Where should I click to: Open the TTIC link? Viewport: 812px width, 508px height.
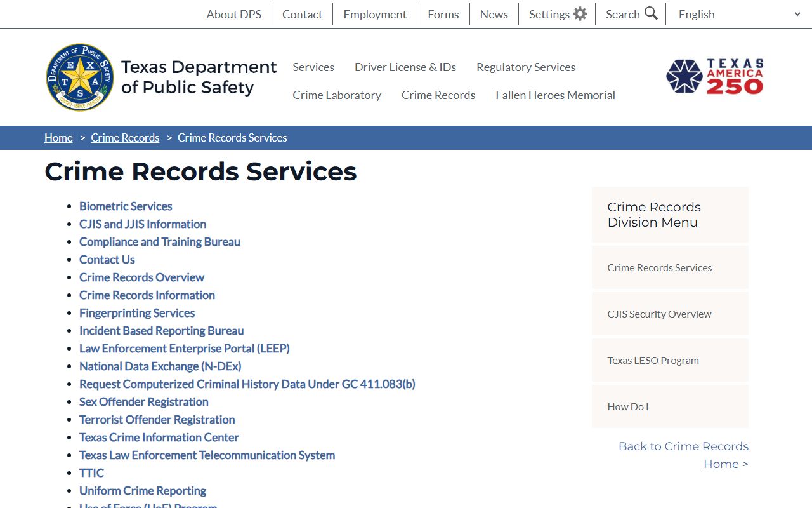click(91, 473)
